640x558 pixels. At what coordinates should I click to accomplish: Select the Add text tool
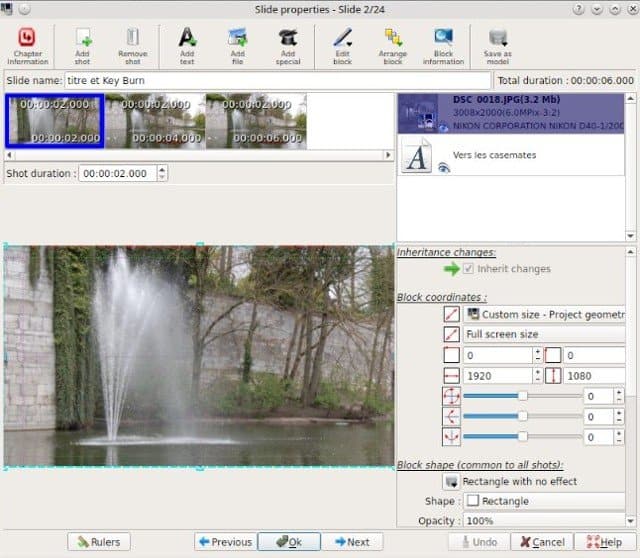[x=187, y=46]
